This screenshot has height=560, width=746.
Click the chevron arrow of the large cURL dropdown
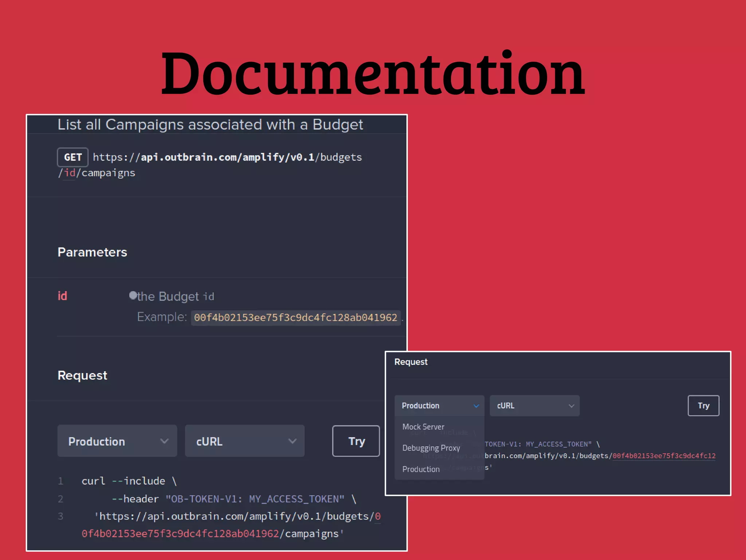pyautogui.click(x=292, y=441)
